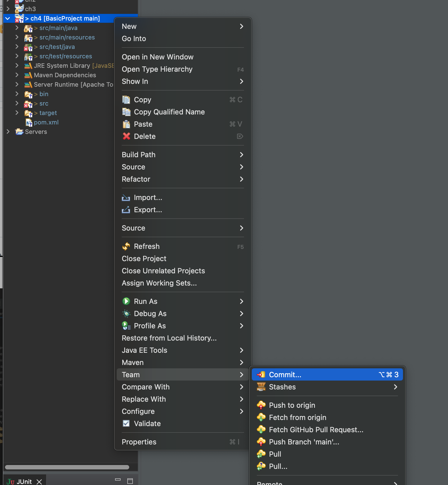Click the red Delete X icon
The image size is (448, 485).
pos(126,136)
